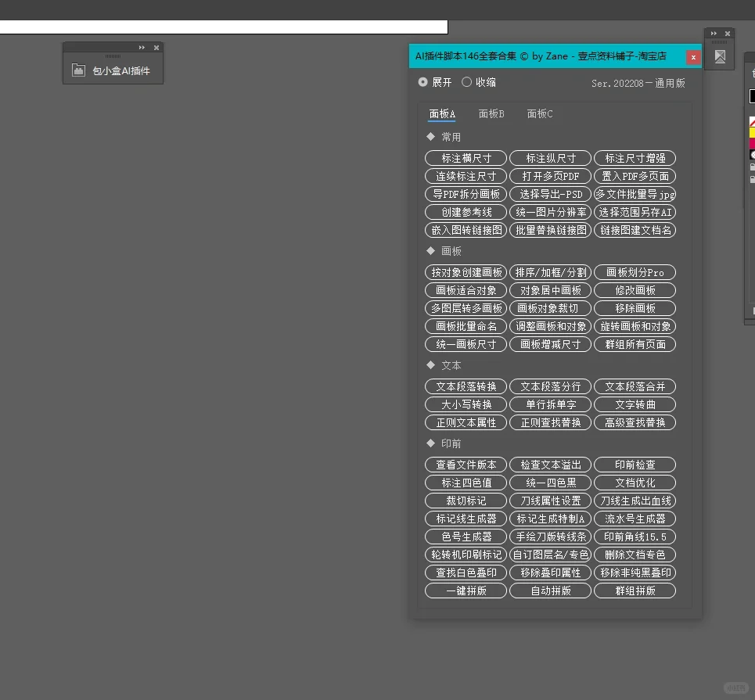
Task: Click the 多文件批量导jpg button
Action: pos(635,194)
